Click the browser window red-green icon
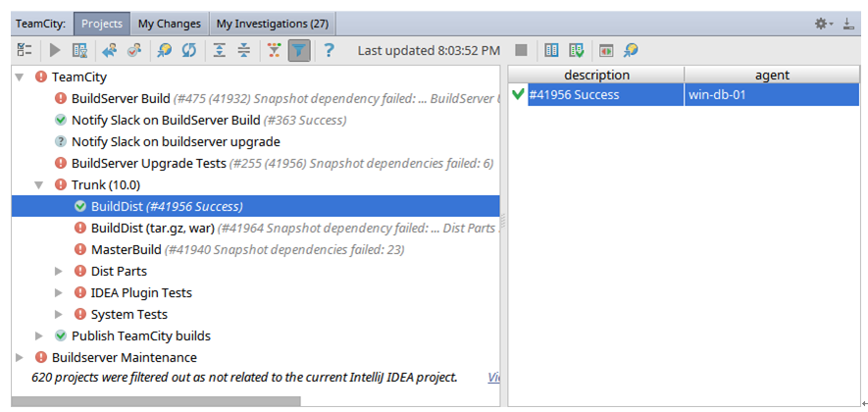This screenshot has height=412, width=868. (606, 50)
